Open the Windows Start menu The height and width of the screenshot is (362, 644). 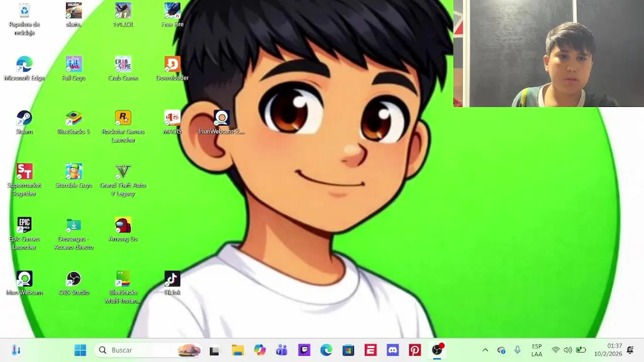click(80, 350)
